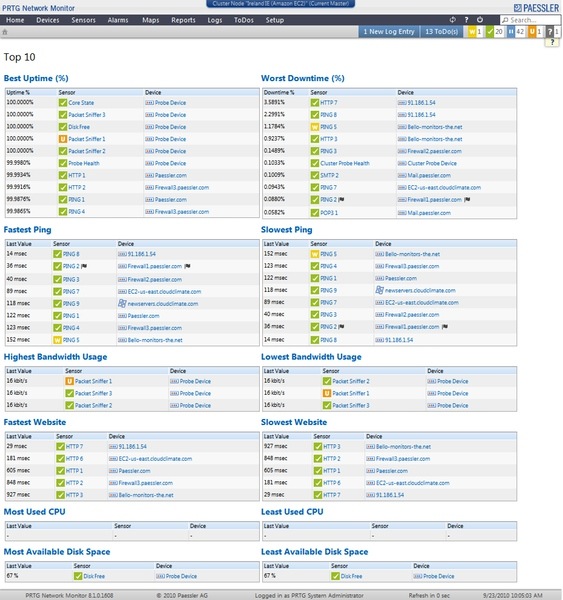Click green icon for Disk Free in Least Available Disk Space
Screen dimensions: 563x600
tap(335, 576)
